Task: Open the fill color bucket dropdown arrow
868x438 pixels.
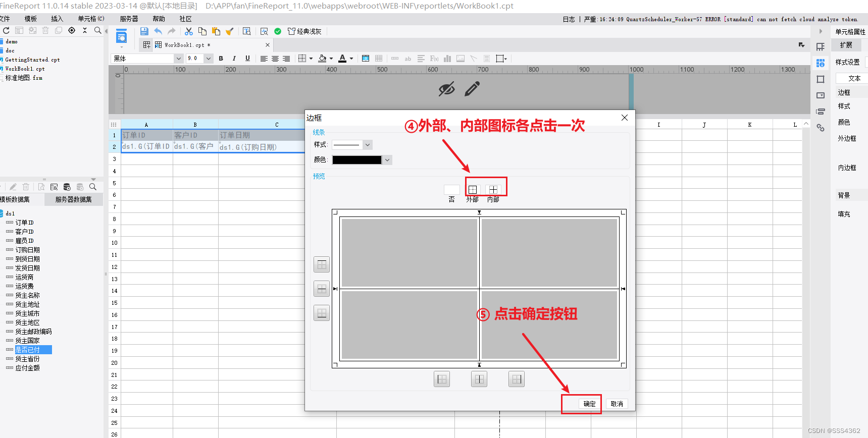Action: coord(331,59)
